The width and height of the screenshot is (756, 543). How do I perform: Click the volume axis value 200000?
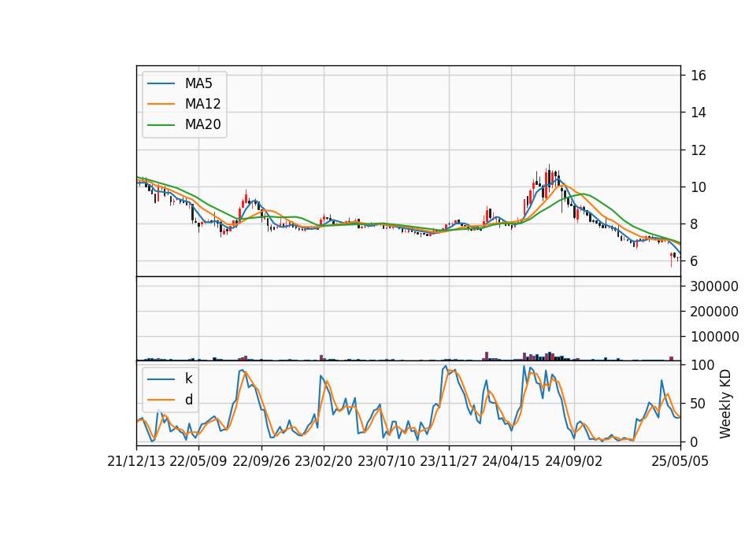click(714, 312)
